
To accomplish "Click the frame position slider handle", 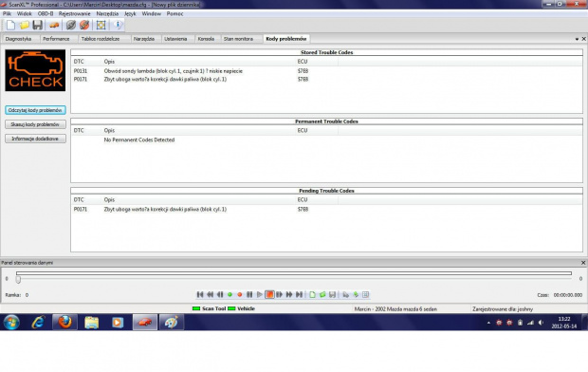I will click(x=18, y=279).
